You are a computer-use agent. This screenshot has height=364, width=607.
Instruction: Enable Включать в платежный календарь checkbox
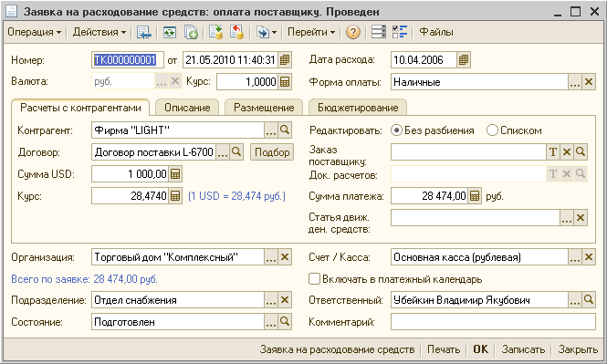coord(314,279)
